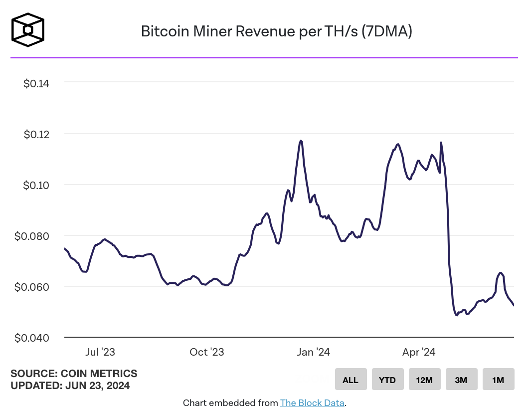The image size is (532, 414).
Task: Click the Jul '23 x-axis label
Action: click(100, 352)
